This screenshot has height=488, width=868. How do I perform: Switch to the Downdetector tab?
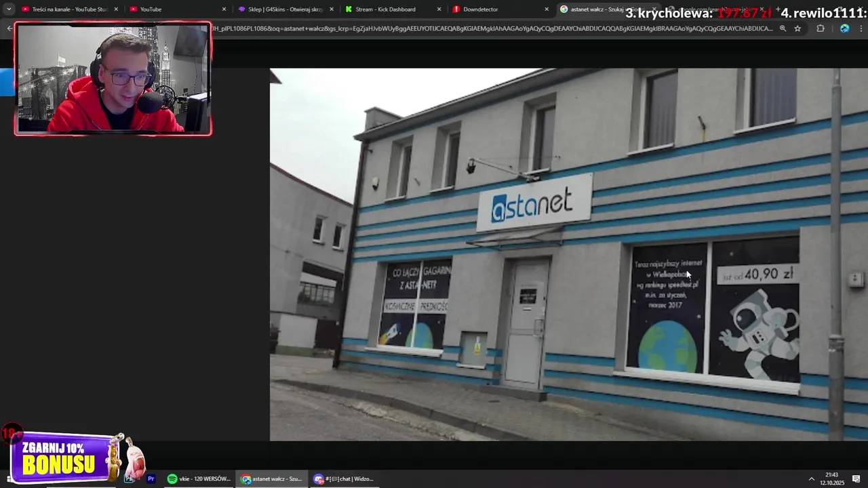[500, 9]
